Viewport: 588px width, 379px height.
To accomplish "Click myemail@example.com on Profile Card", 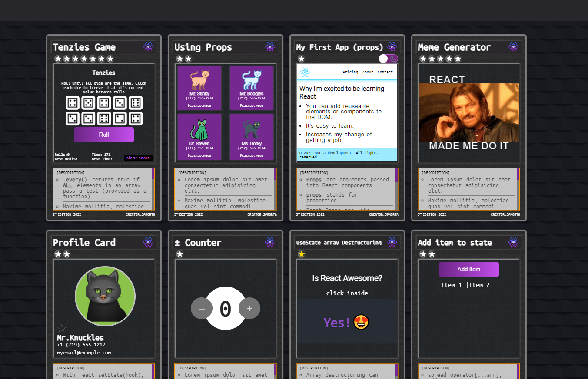I will pyautogui.click(x=84, y=353).
